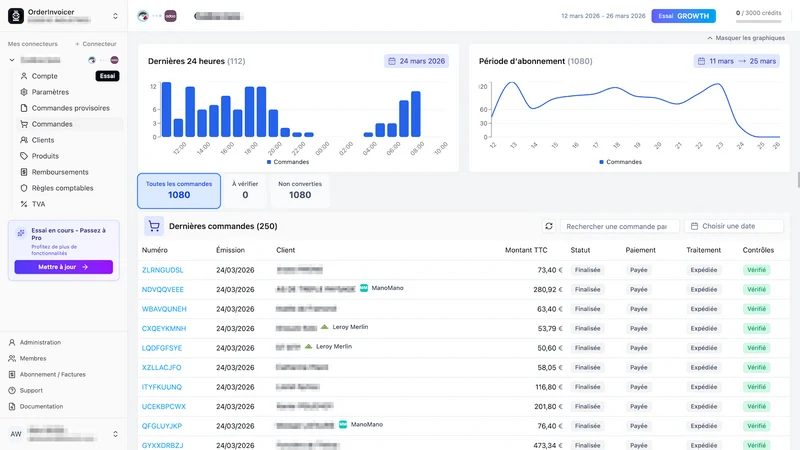Viewport: 800px width, 450px height.
Task: Click the cart icon beside Dernières commandes
Action: pos(154,226)
